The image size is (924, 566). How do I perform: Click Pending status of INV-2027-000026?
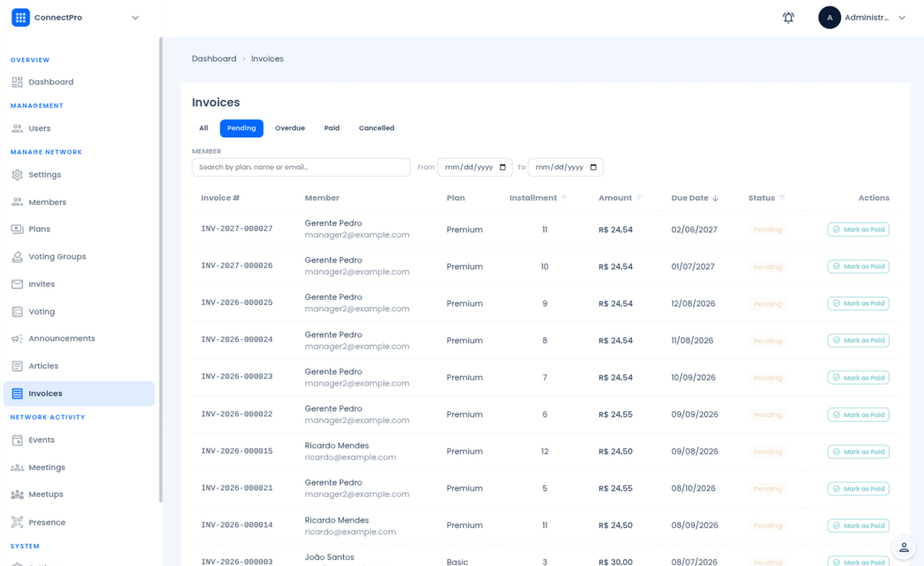coord(768,267)
